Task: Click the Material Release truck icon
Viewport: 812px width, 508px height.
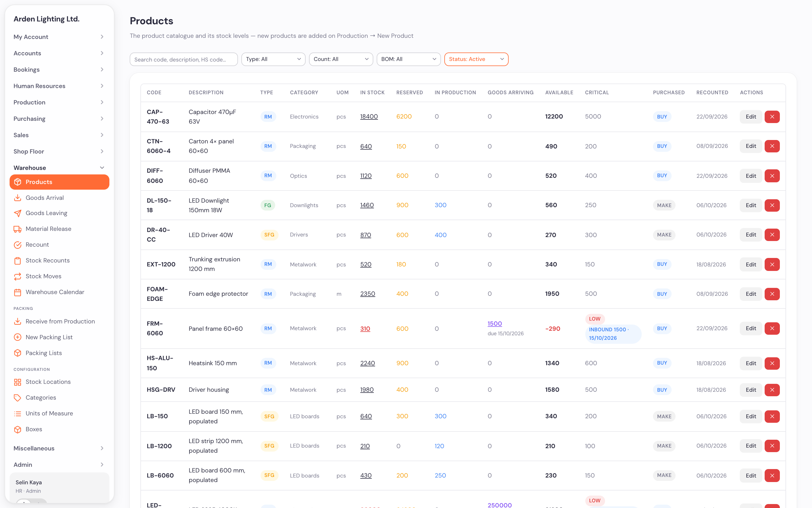Action: click(17, 229)
